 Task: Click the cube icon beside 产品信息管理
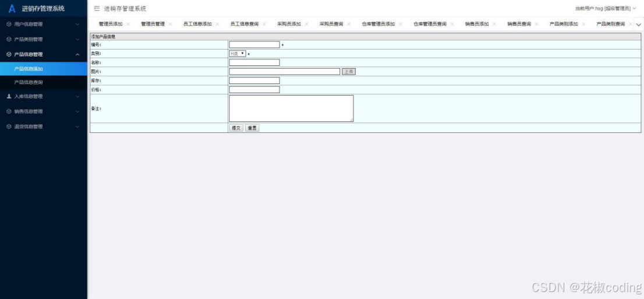[9, 54]
